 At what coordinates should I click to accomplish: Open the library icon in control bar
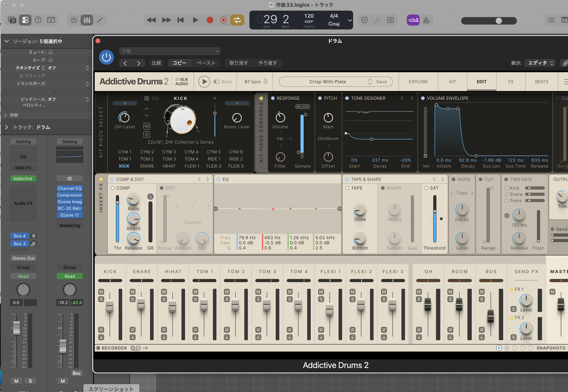click(x=12, y=20)
